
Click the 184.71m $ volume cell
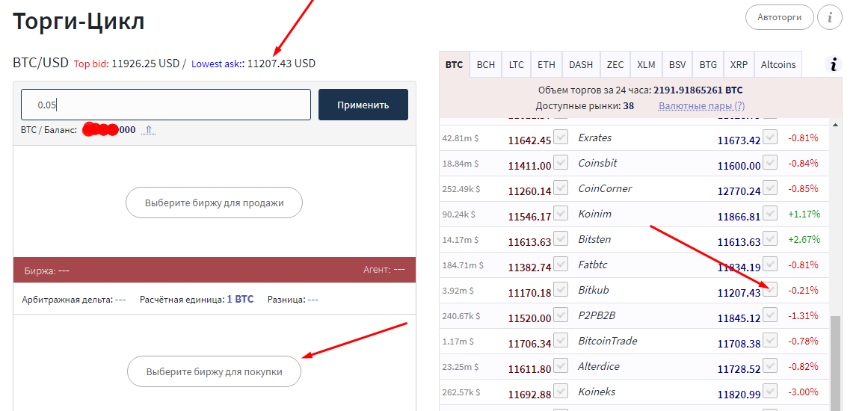tap(462, 265)
